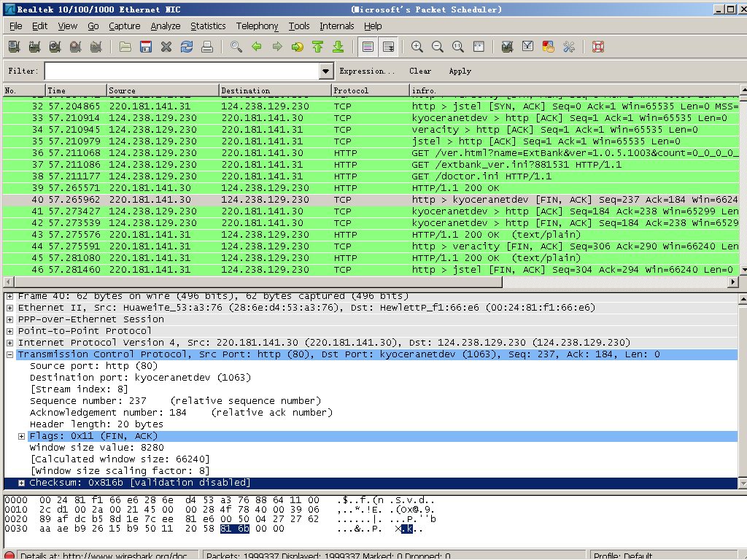Image resolution: width=747 pixels, height=560 pixels.
Task: Select 'Window size value: 8280' line
Action: pyautogui.click(x=97, y=448)
